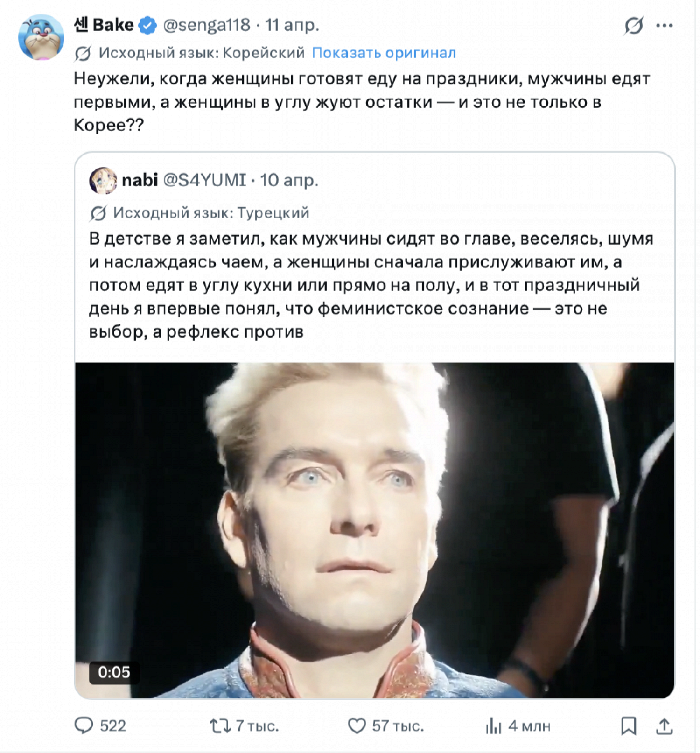700x753 pixels.
Task: Click 'Показать оригинал' link
Action: click(384, 53)
